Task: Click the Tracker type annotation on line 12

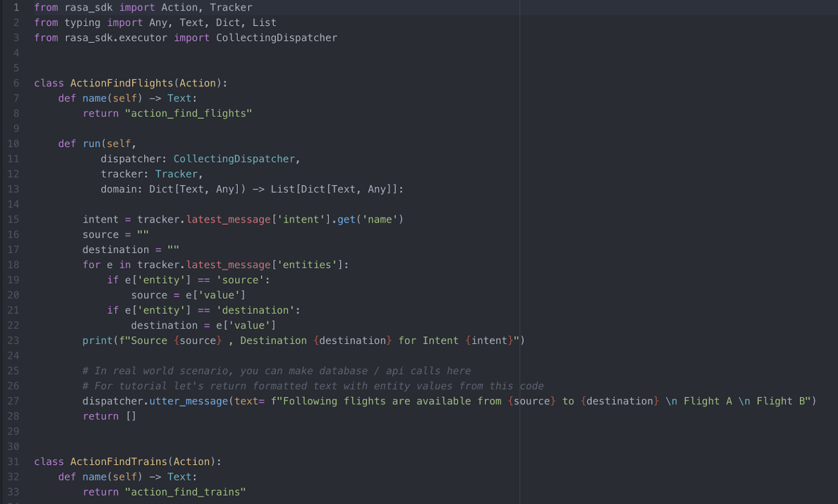Action: pyautogui.click(x=176, y=174)
